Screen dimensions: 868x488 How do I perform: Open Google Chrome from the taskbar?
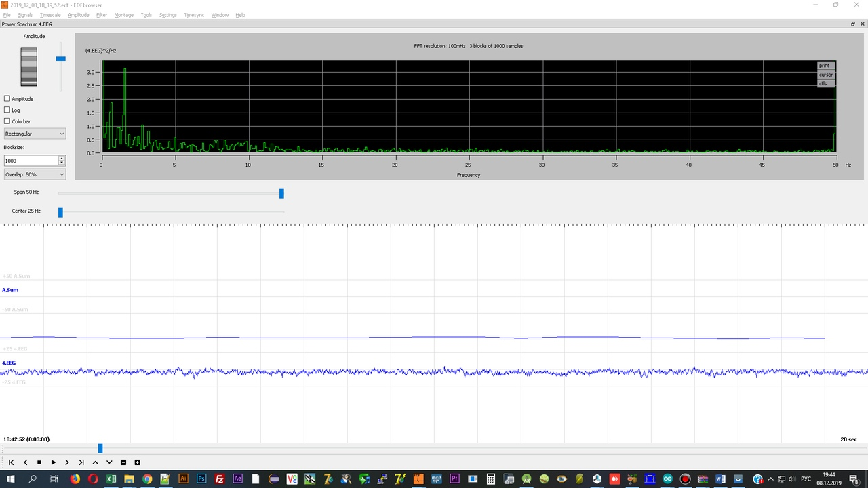147,479
